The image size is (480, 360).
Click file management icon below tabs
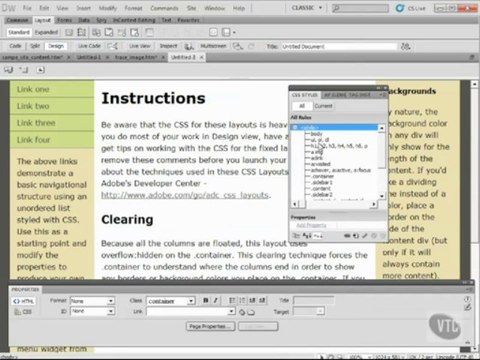(9, 70)
